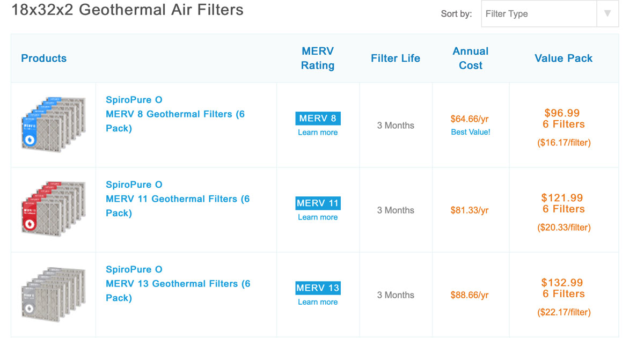Image resolution: width=644 pixels, height=338 pixels.
Task: Click Learn more under MERV 8
Action: point(317,132)
